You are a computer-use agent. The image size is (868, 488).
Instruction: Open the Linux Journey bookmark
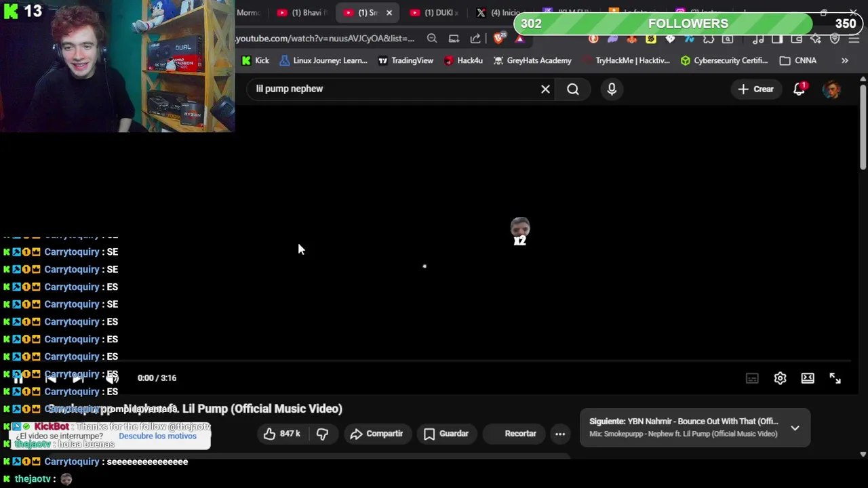coord(323,60)
